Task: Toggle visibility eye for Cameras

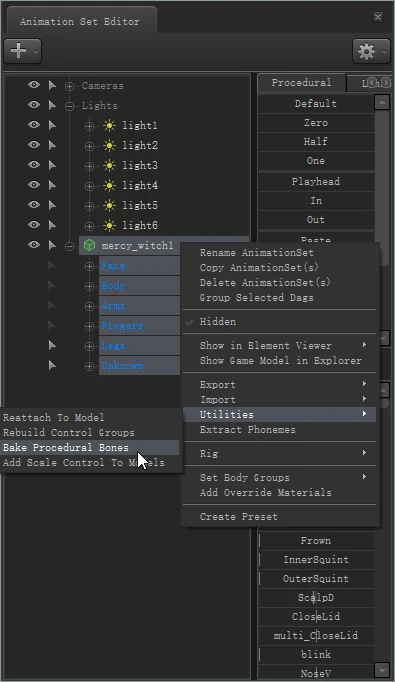Action: tap(33, 85)
